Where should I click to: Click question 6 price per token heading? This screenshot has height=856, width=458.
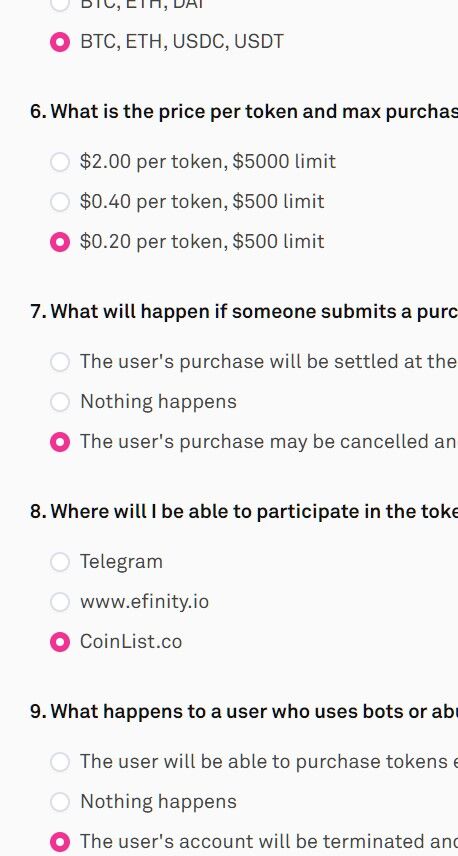click(244, 112)
